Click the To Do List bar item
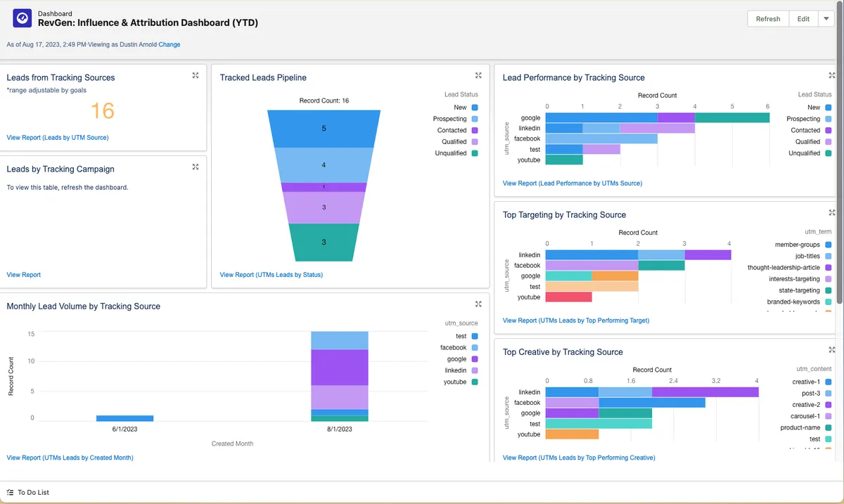Viewport: 844px width, 504px height. click(x=28, y=493)
